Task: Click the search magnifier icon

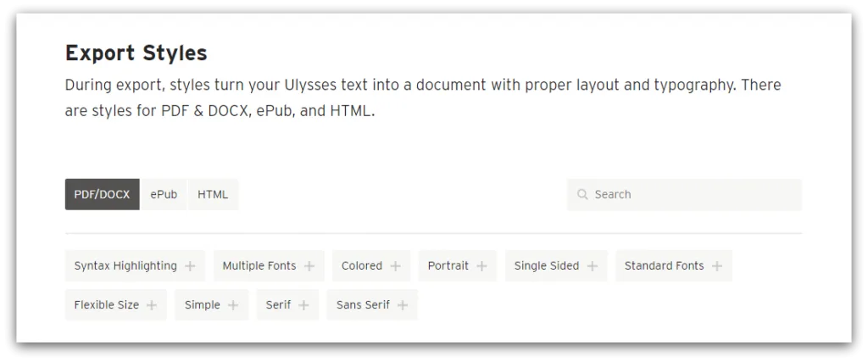Action: pos(582,194)
